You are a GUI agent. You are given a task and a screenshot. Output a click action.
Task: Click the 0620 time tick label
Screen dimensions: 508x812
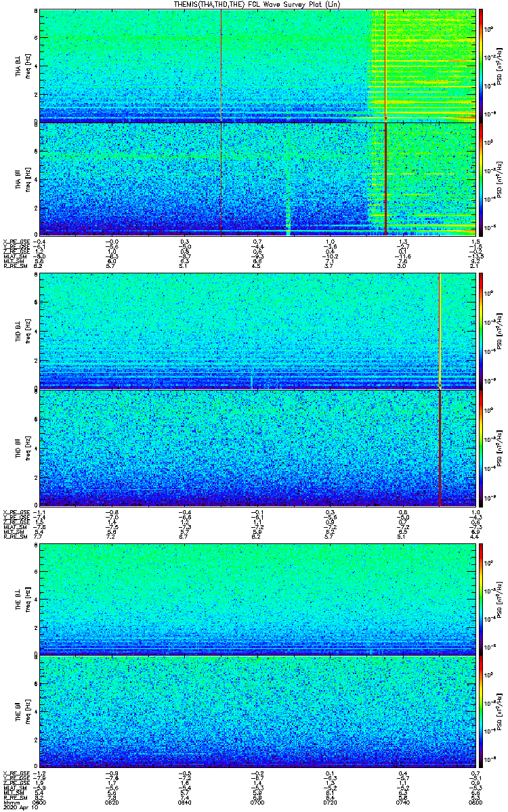coord(112,803)
